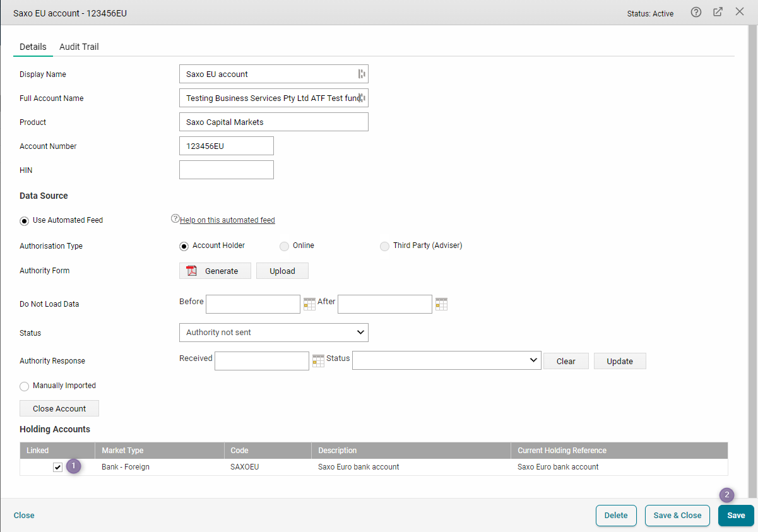Click the Linked column header
The image size is (758, 532).
coord(57,451)
